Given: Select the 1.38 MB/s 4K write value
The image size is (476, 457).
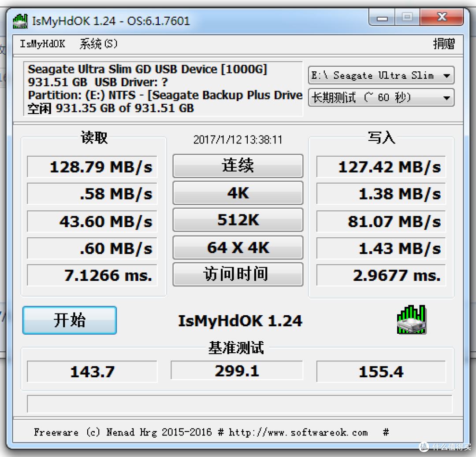Looking at the screenshot, I should [x=381, y=194].
